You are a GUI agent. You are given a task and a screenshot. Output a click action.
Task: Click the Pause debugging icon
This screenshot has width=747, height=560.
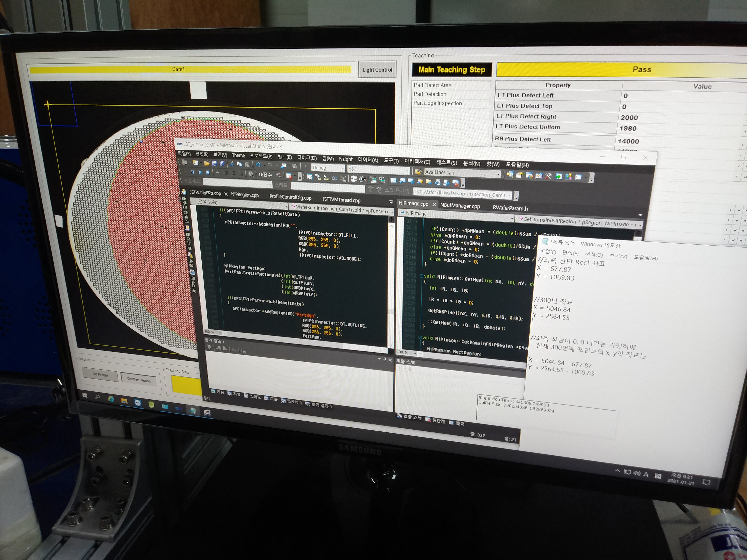[x=193, y=172]
